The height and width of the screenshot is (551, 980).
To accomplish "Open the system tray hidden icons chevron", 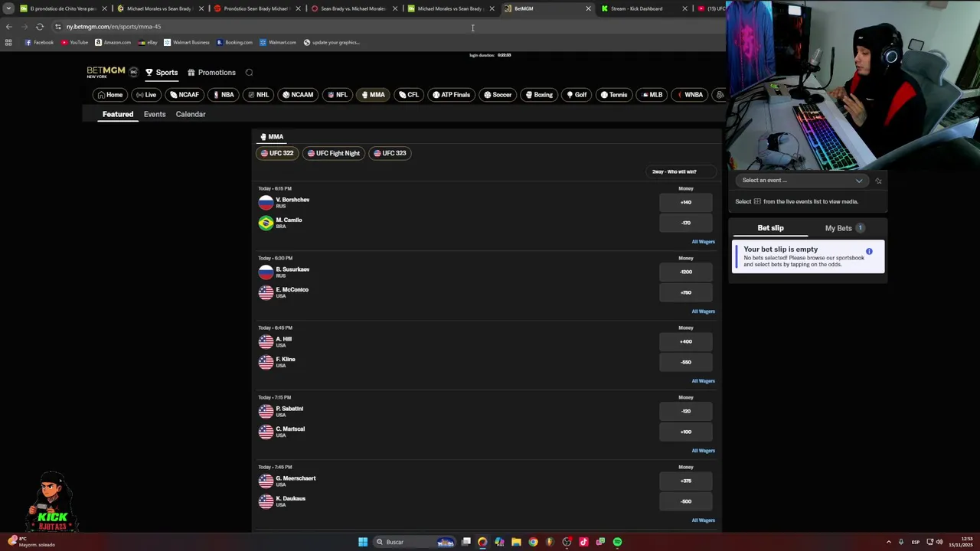I will (889, 542).
